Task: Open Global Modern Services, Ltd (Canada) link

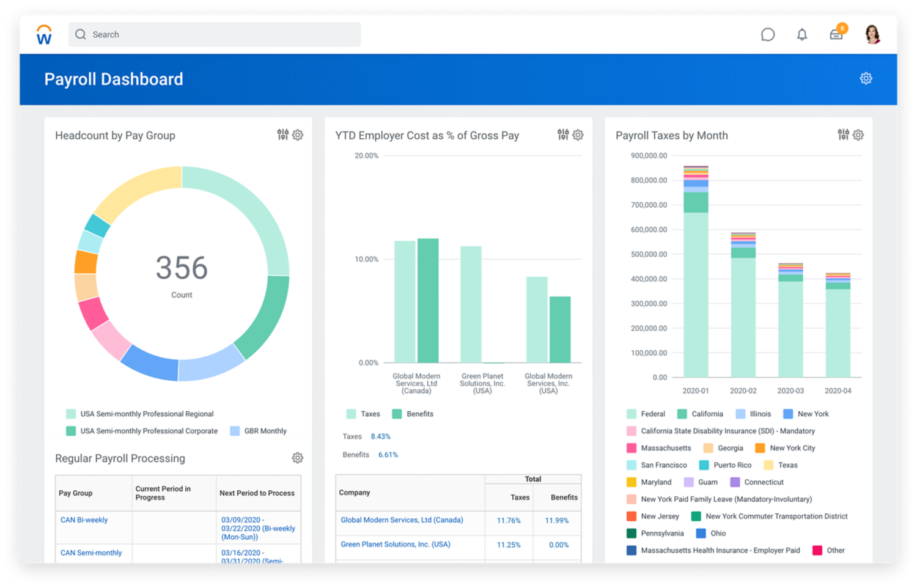Action: click(x=402, y=520)
